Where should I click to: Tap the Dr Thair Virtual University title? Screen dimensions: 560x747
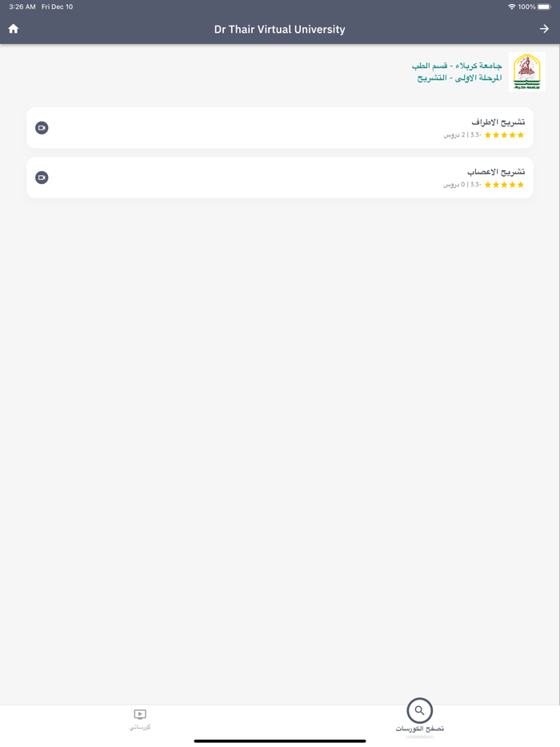279,30
